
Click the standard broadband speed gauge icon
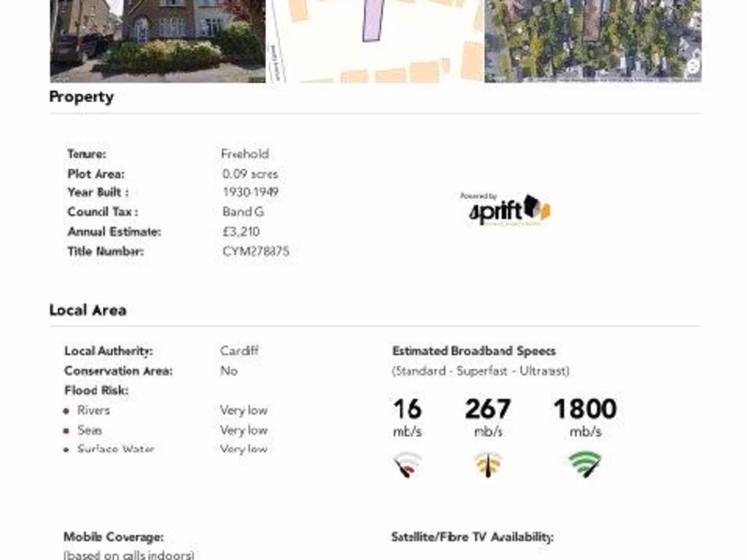tap(407, 464)
